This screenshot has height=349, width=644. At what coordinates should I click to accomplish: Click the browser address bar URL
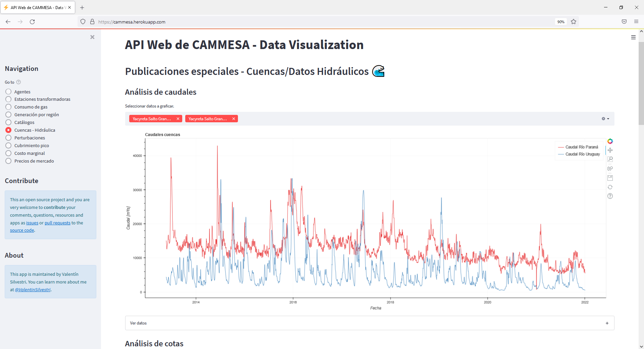pyautogui.click(x=132, y=22)
